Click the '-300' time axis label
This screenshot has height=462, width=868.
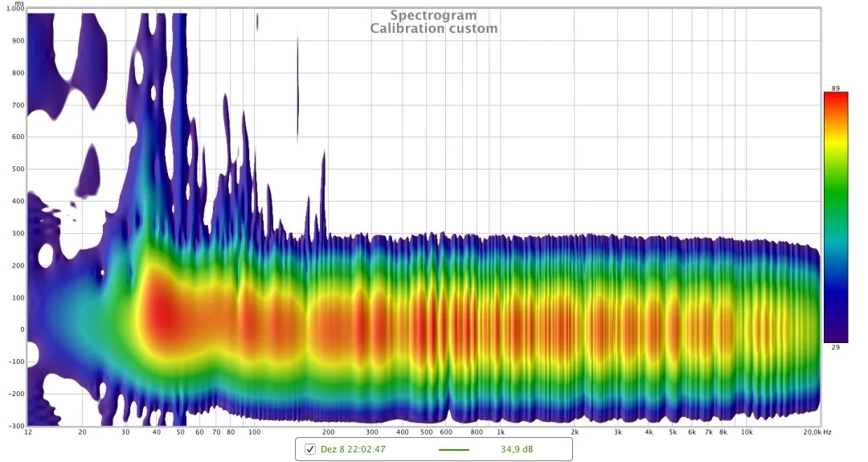pos(17,426)
